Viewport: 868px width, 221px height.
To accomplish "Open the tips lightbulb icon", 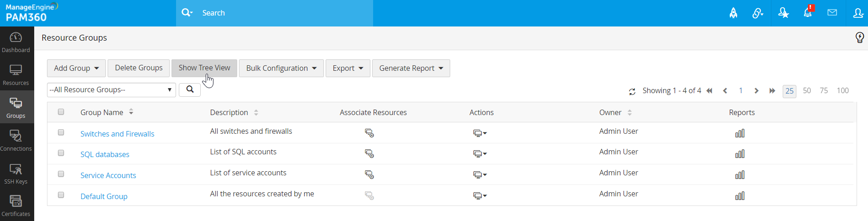I will click(859, 37).
